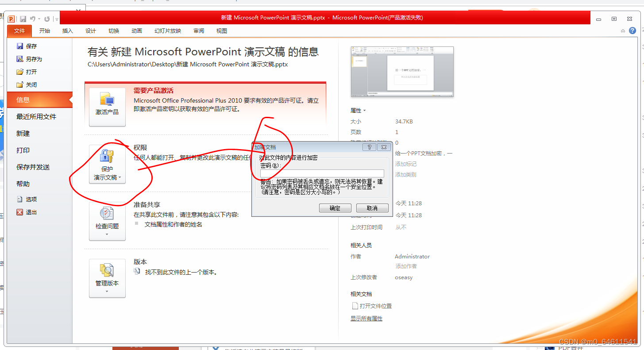
Task: Click the slide preview thumbnail
Action: click(402, 72)
